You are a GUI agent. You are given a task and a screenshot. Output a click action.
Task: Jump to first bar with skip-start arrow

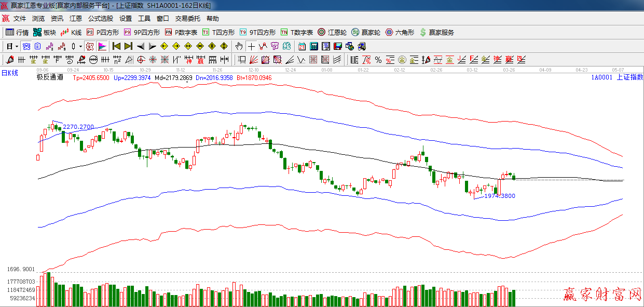click(116, 46)
